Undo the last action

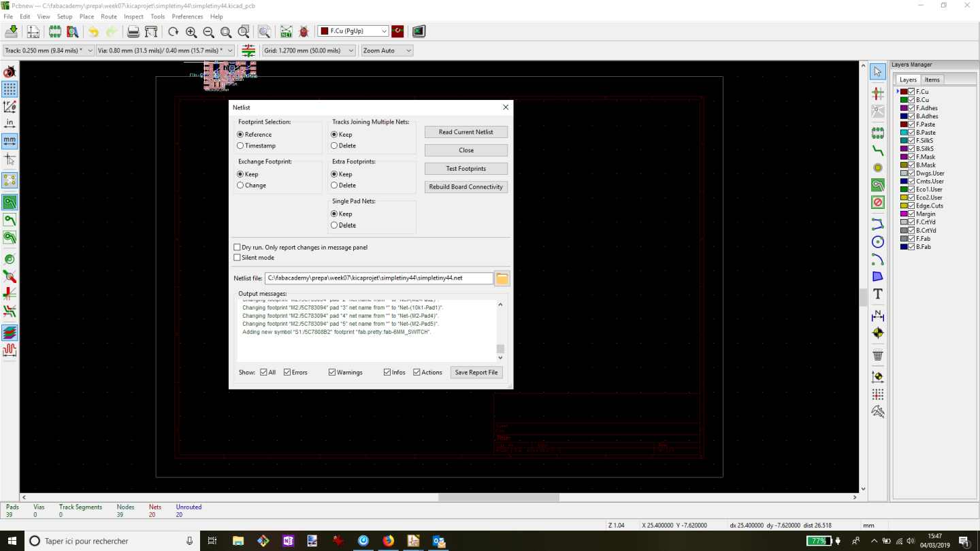point(93,31)
